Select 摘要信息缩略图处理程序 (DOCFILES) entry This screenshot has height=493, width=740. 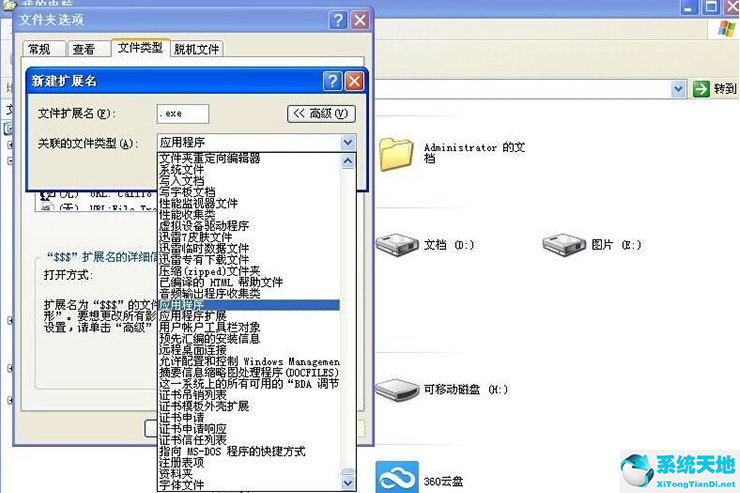249,373
